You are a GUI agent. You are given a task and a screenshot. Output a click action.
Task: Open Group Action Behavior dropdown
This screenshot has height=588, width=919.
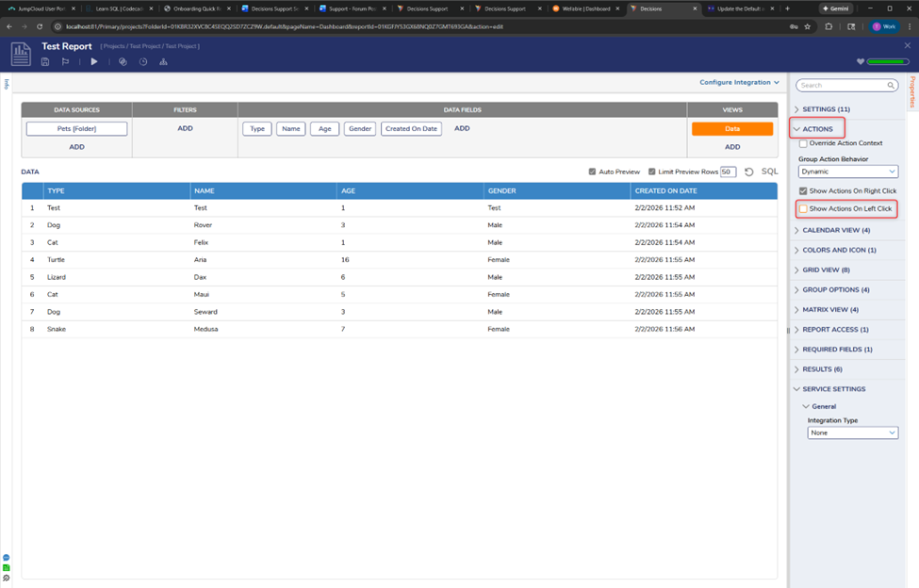pyautogui.click(x=847, y=171)
